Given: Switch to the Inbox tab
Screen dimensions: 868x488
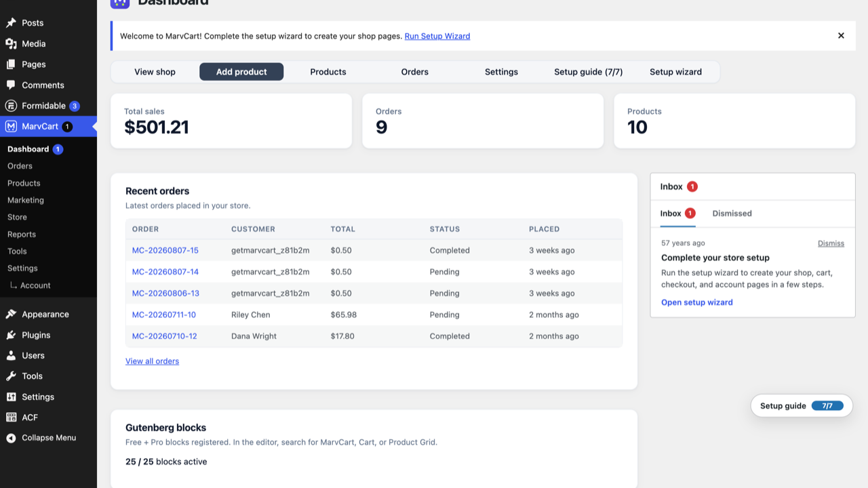Looking at the screenshot, I should tap(678, 213).
